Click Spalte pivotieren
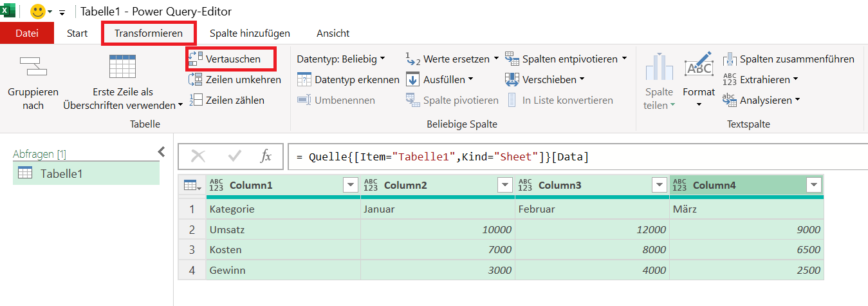This screenshot has width=868, height=306. [x=452, y=100]
